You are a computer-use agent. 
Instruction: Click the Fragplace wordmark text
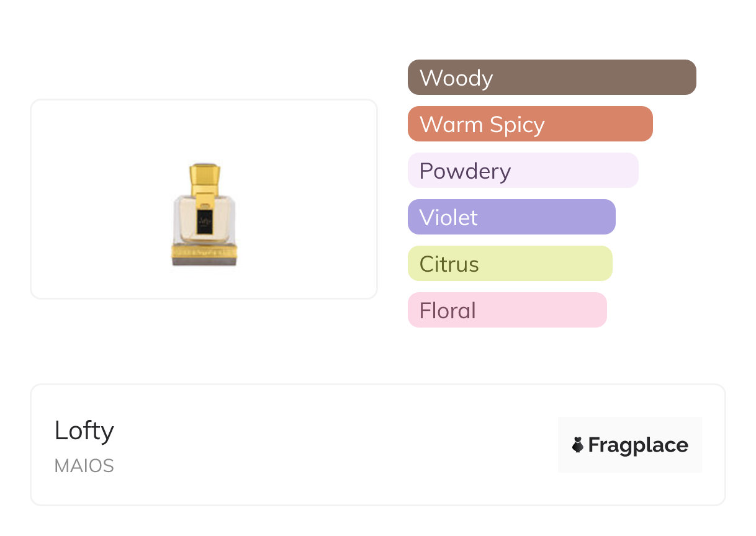[637, 445]
